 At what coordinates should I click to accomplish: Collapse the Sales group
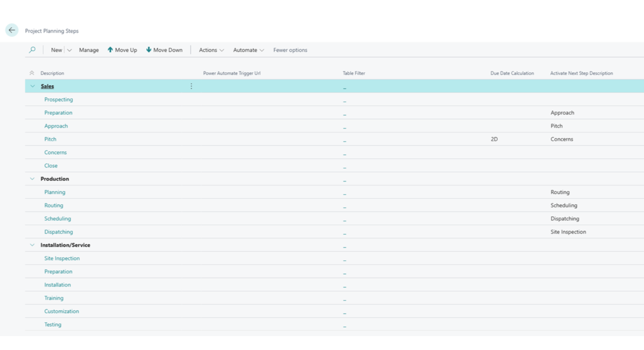(32, 86)
